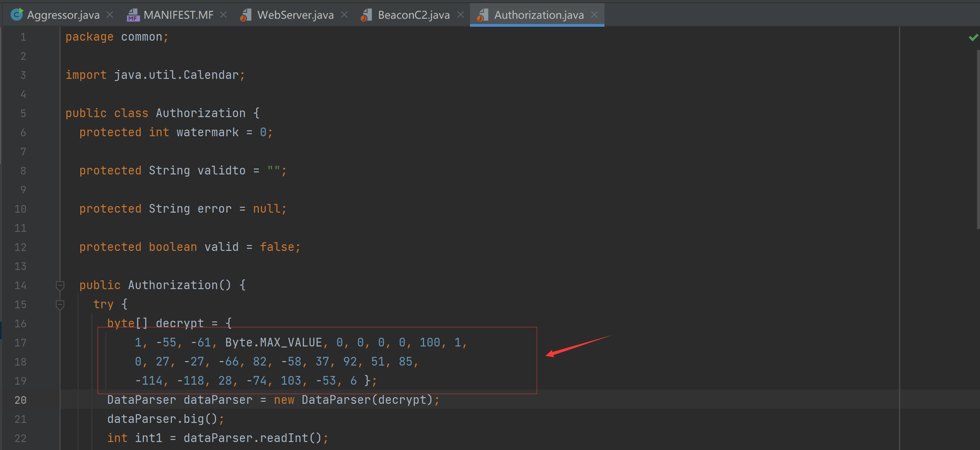Click the green inspection checkmark icon

coord(973,37)
